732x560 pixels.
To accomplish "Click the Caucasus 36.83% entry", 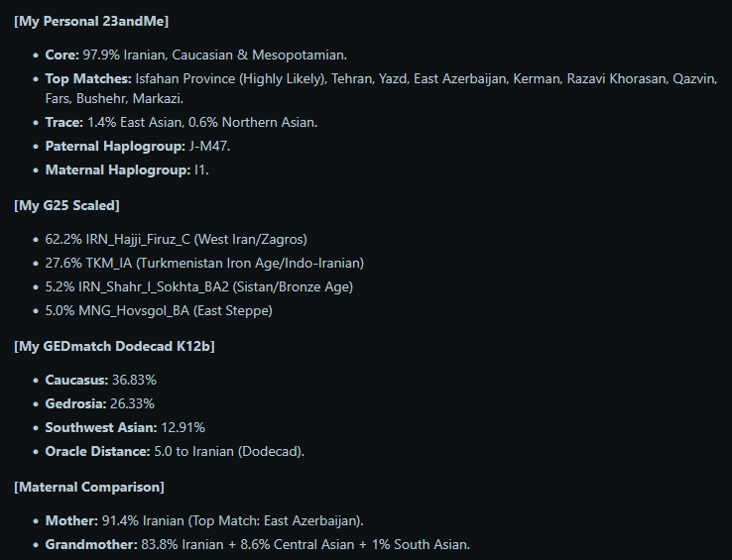I will point(101,380).
